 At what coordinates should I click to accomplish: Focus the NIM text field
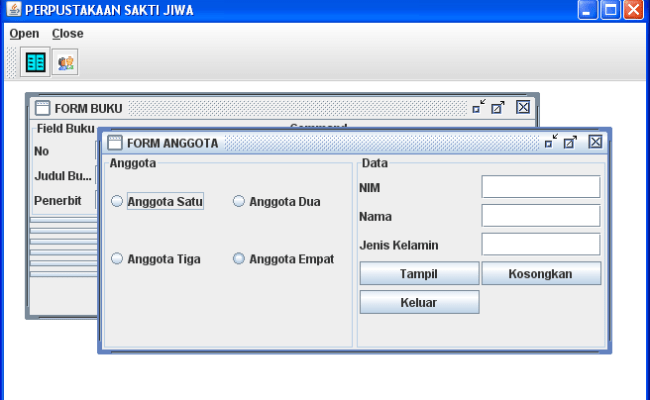coord(541,187)
